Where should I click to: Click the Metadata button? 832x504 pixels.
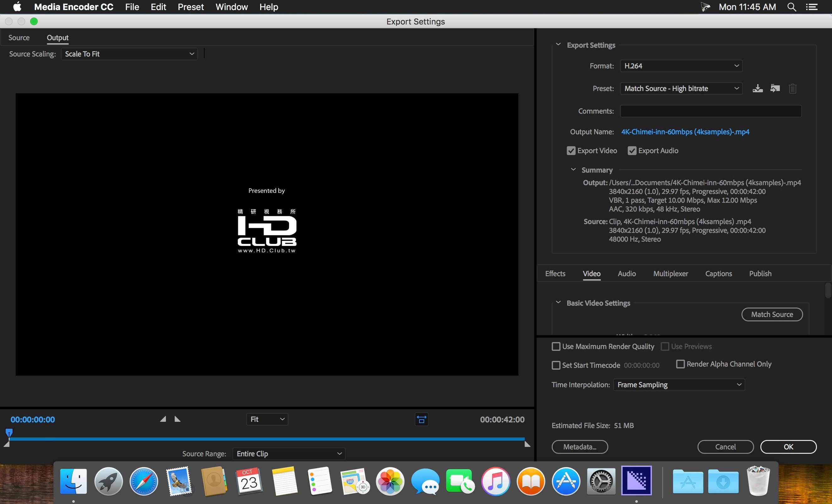(579, 446)
